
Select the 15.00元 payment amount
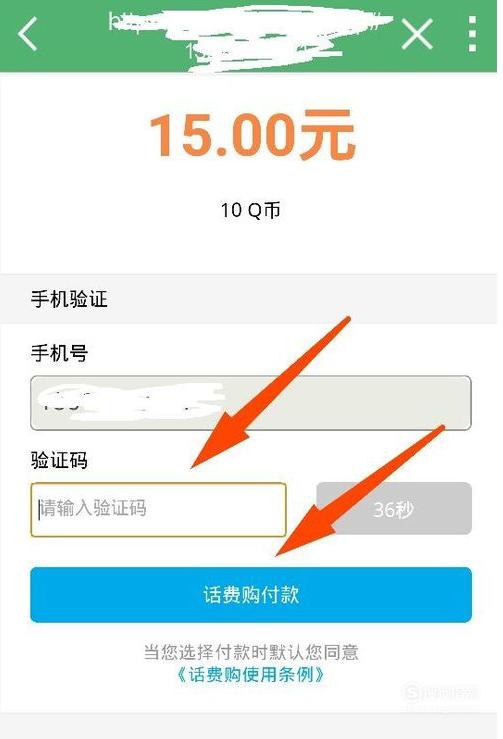(252, 134)
